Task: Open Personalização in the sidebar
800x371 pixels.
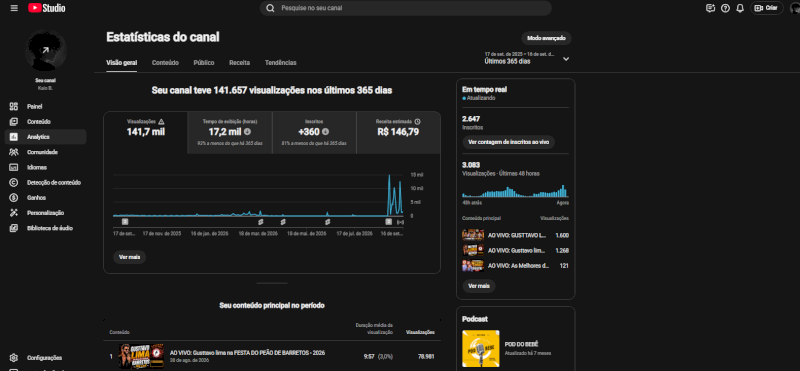Action: [45, 213]
